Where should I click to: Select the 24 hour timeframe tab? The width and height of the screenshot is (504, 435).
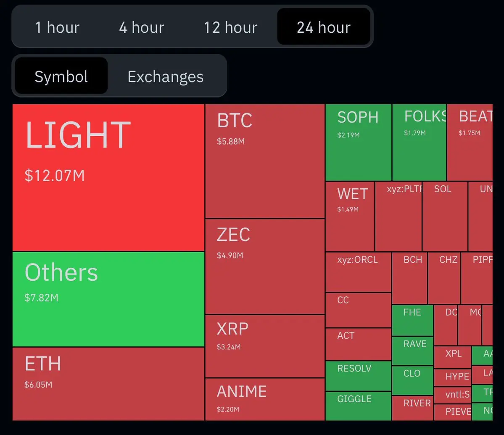[x=324, y=27]
